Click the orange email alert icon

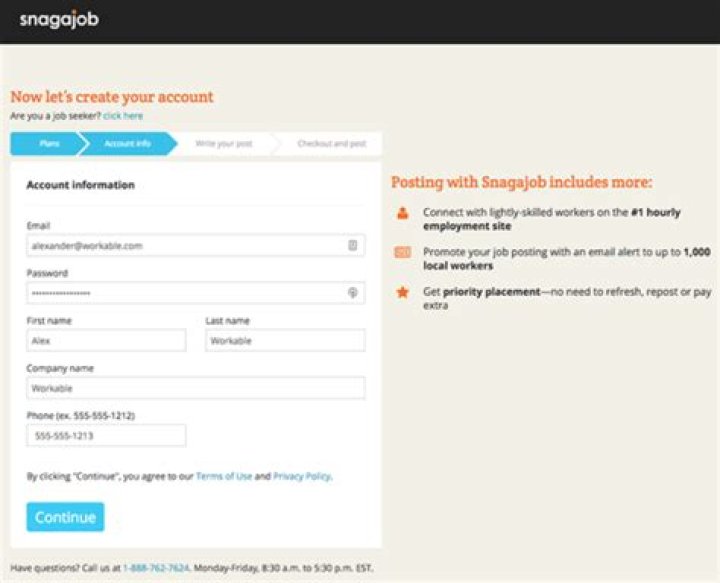coord(402,253)
